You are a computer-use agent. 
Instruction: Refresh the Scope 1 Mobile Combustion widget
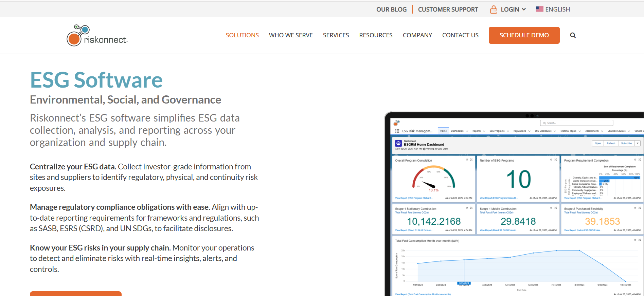tap(551, 208)
